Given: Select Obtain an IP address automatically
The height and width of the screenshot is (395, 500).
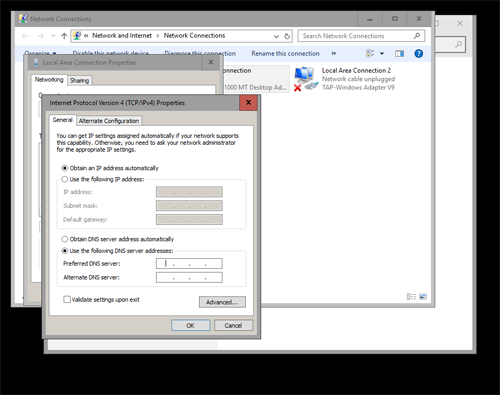Looking at the screenshot, I should click(x=65, y=168).
